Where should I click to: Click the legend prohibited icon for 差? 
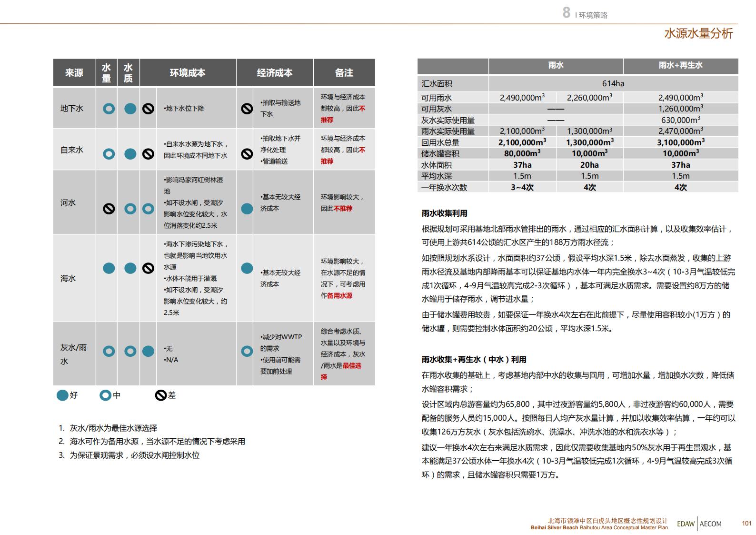tap(161, 395)
